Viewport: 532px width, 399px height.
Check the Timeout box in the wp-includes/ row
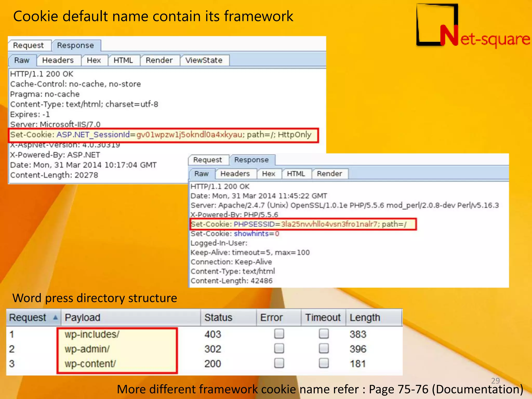pos(324,334)
